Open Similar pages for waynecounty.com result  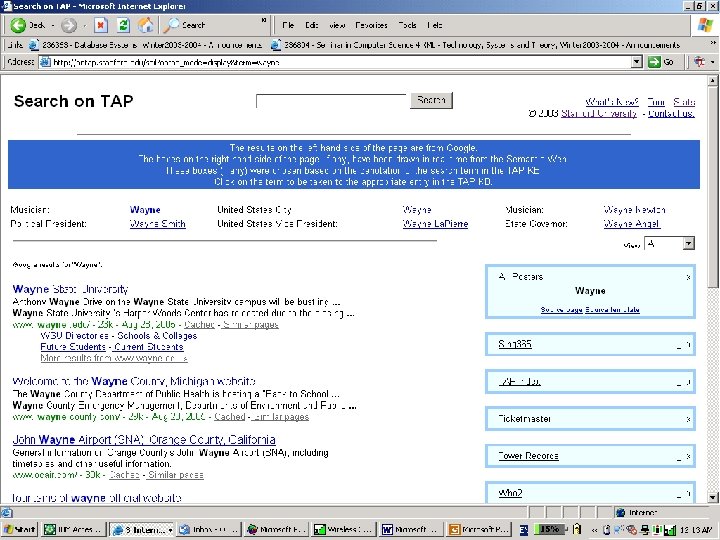[280, 417]
